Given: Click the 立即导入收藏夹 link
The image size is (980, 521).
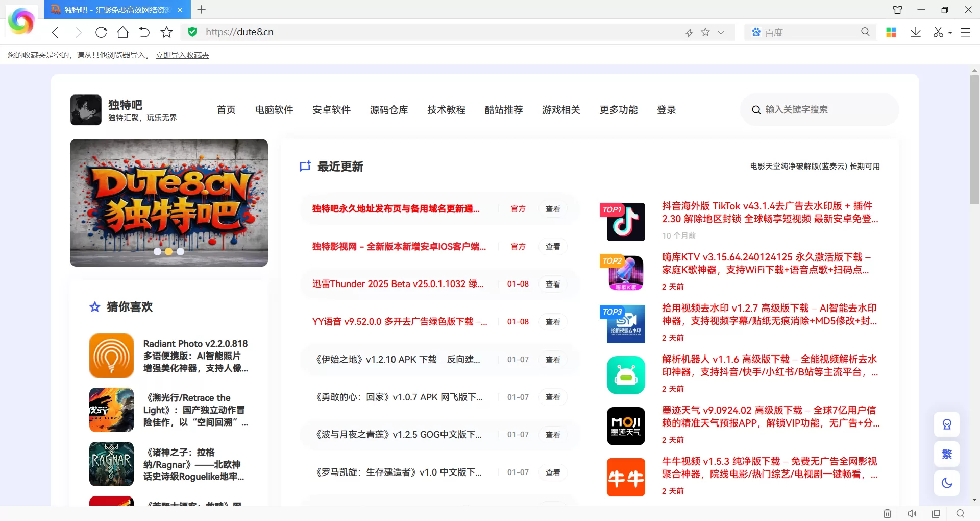Looking at the screenshot, I should pos(182,55).
